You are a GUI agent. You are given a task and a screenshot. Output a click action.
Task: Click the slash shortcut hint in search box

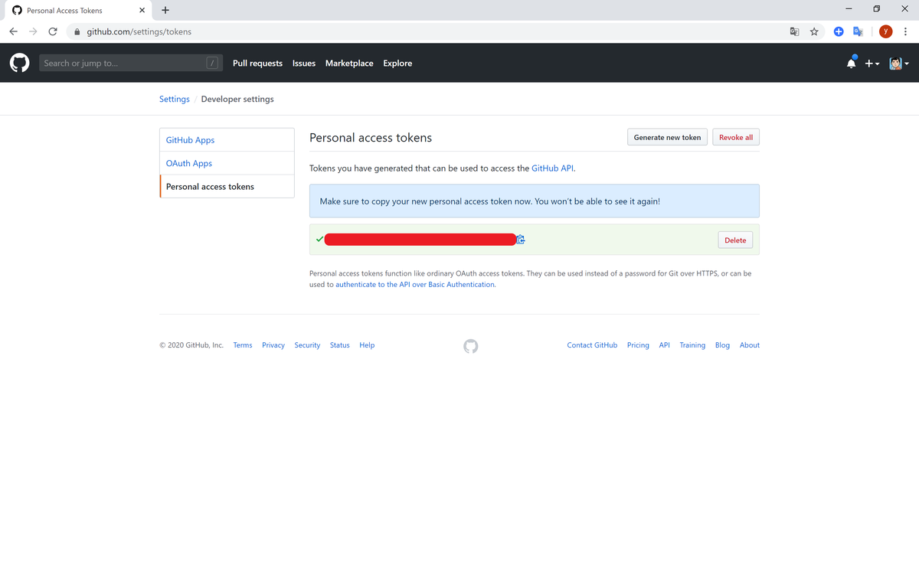pos(212,63)
